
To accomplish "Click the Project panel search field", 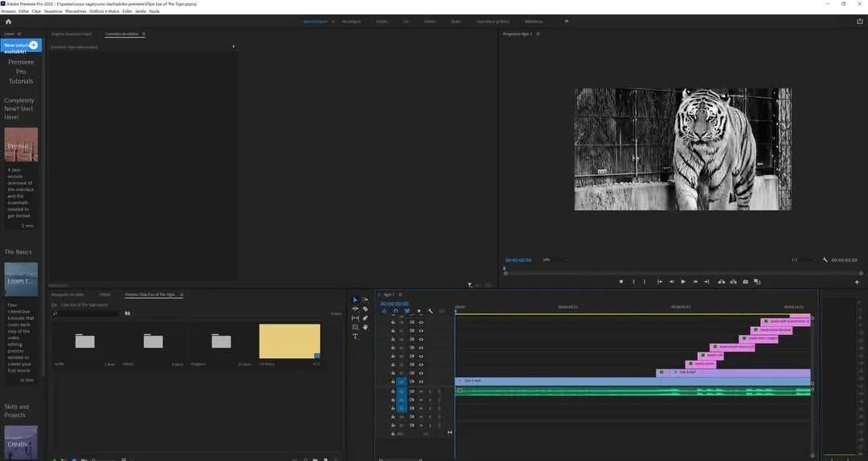I will 85,313.
